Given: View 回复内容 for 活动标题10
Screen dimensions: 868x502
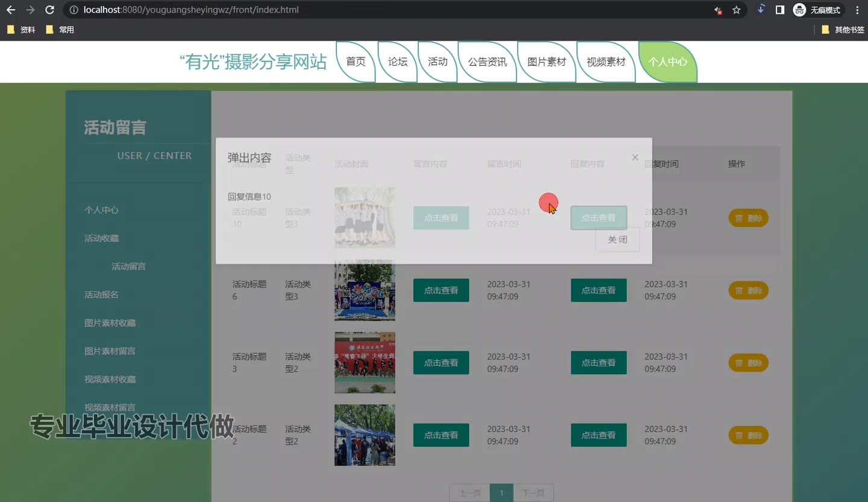Looking at the screenshot, I should point(599,218).
